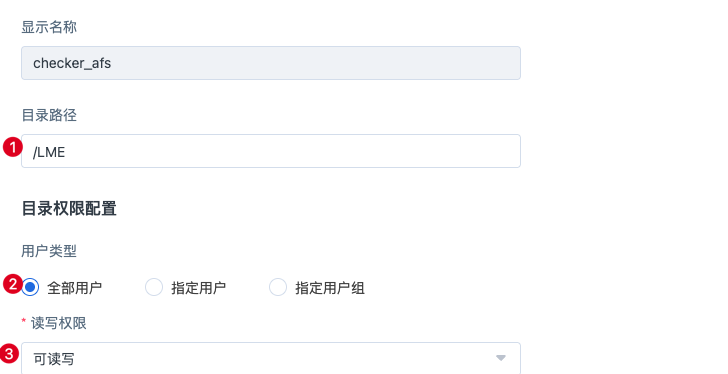Image resolution: width=728 pixels, height=374 pixels.
Task: Click the 指定用户 option label text
Action: pyautogui.click(x=198, y=288)
